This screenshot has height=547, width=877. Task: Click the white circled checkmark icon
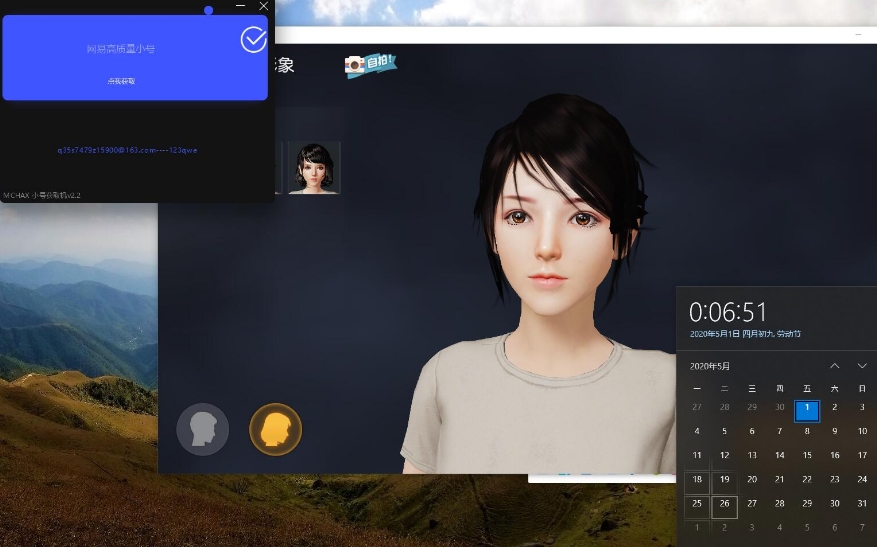tap(254, 39)
